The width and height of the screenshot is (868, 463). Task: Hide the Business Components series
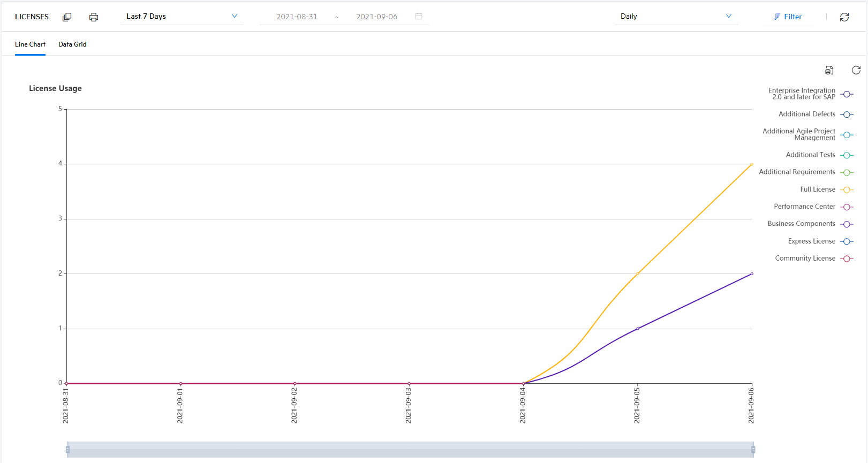[x=801, y=224]
